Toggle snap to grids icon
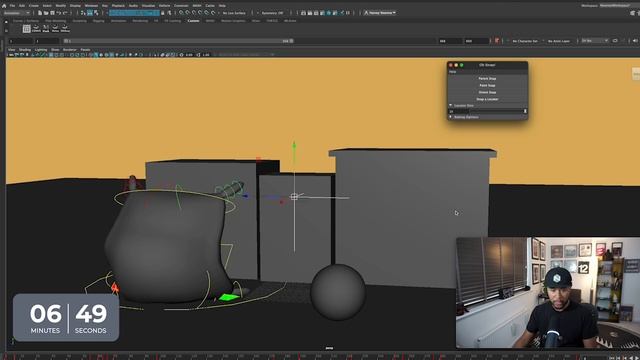Screen dimensions: 640x360 point(182,13)
